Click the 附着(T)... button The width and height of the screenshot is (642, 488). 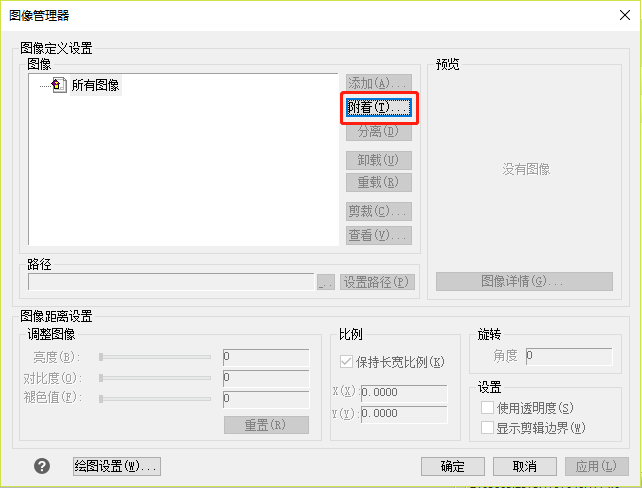point(379,107)
